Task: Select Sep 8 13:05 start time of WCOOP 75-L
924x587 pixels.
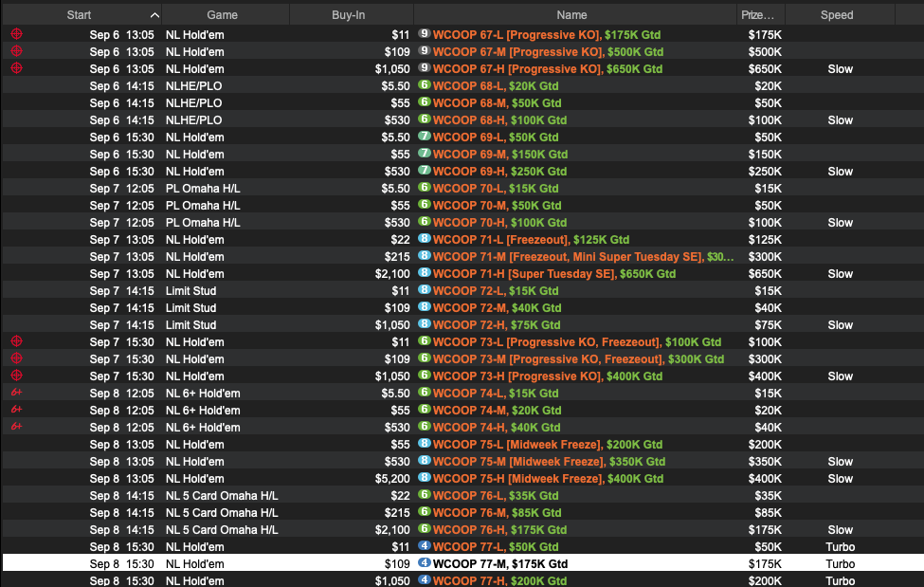Action: pos(122,444)
